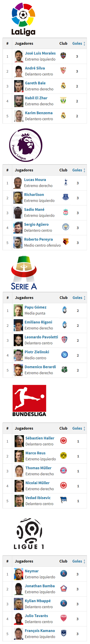The width and height of the screenshot is (90, 644).
Task: Click the Ligue 1 logo
Action: 29,534
